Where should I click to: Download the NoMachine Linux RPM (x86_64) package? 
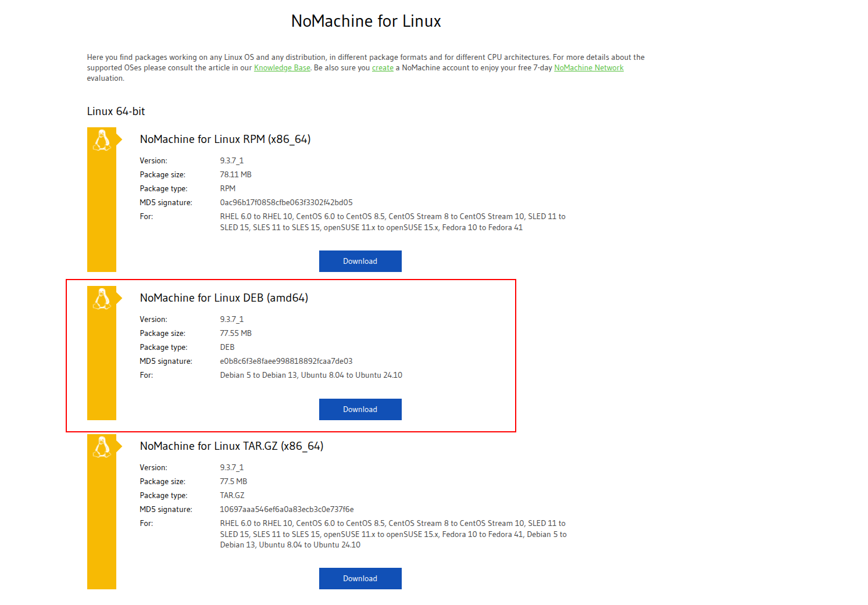point(360,261)
